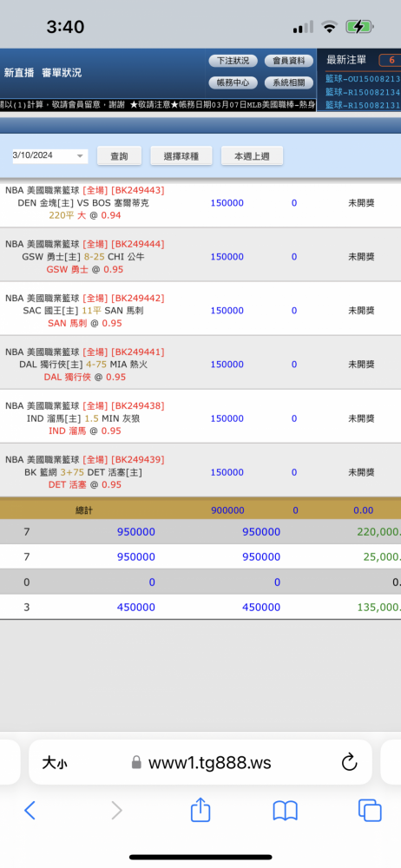
Task: Select bet ID BK249442
Action: point(138,299)
